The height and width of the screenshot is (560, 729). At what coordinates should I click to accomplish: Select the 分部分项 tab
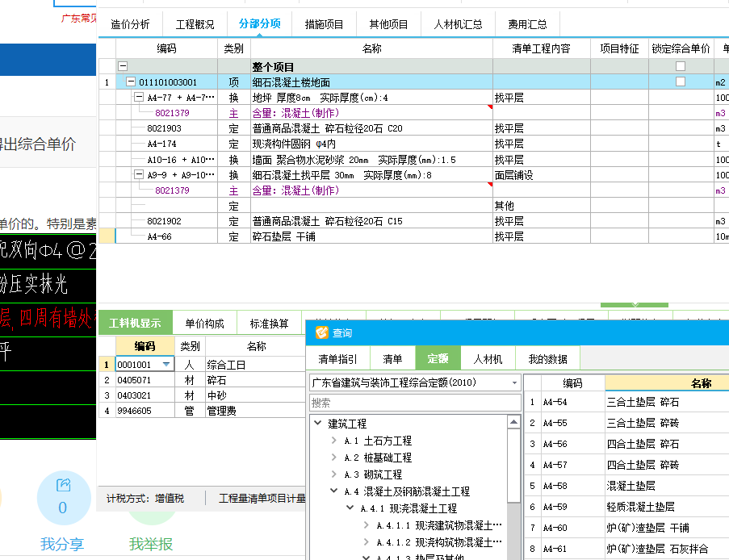coord(259,23)
